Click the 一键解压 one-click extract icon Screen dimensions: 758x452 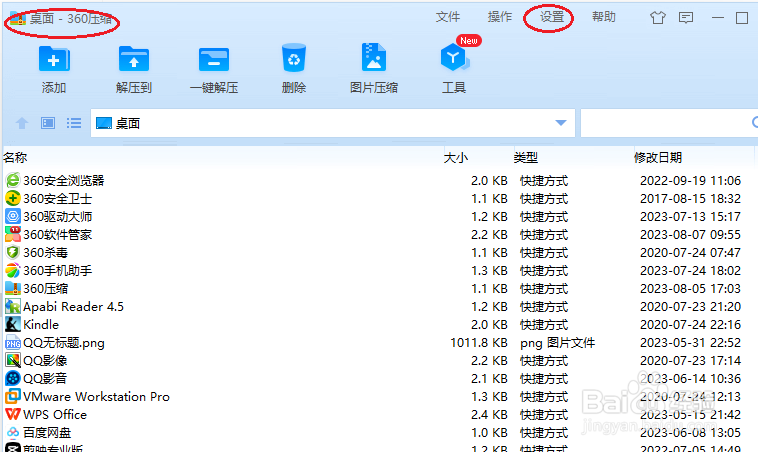tap(214, 59)
